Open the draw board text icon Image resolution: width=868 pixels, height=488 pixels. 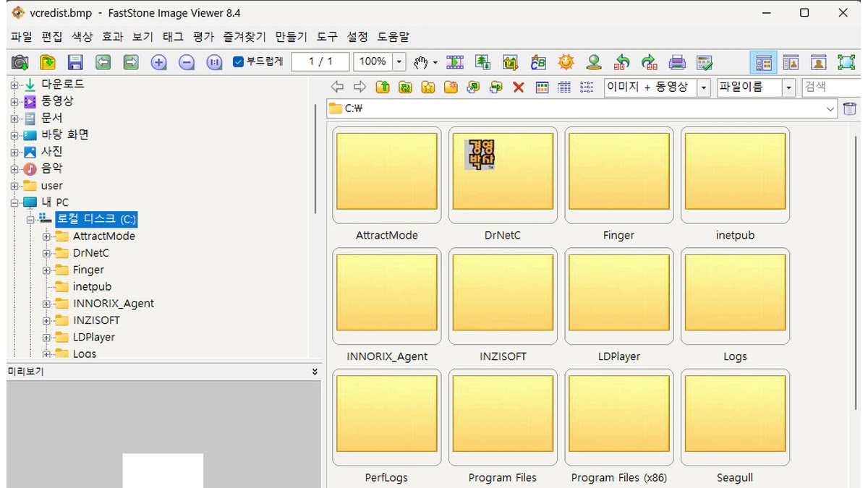538,62
